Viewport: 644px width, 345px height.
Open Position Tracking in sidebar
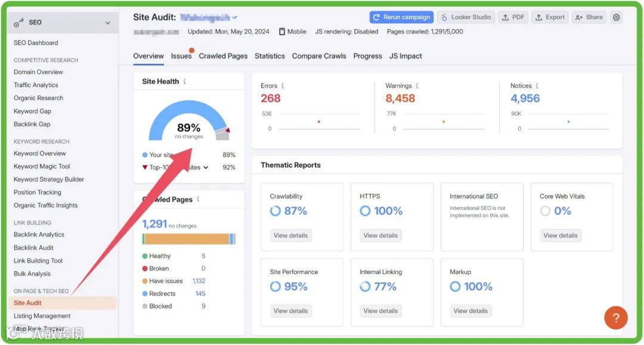(x=37, y=192)
